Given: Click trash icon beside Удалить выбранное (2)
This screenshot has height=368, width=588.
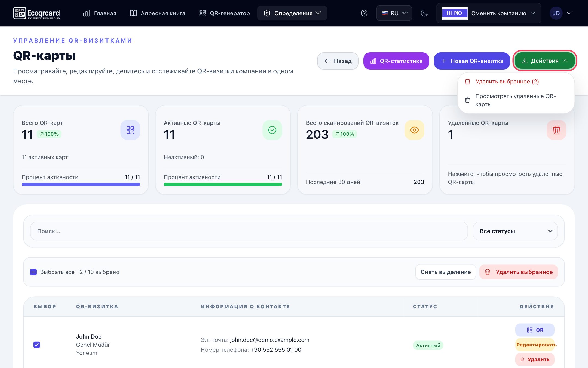Looking at the screenshot, I should click(467, 82).
